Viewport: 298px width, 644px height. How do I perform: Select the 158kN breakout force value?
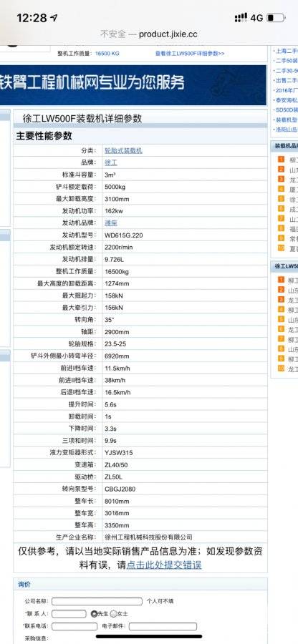click(115, 296)
